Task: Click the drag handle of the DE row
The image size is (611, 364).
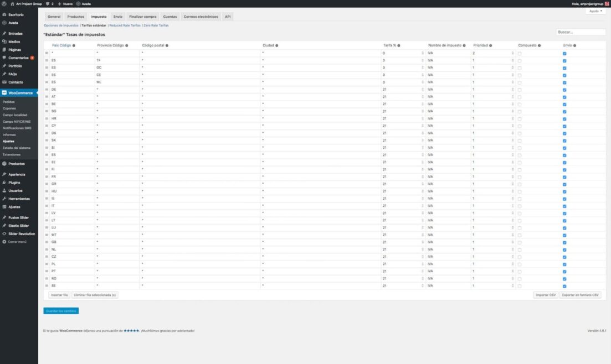Action: (x=47, y=90)
